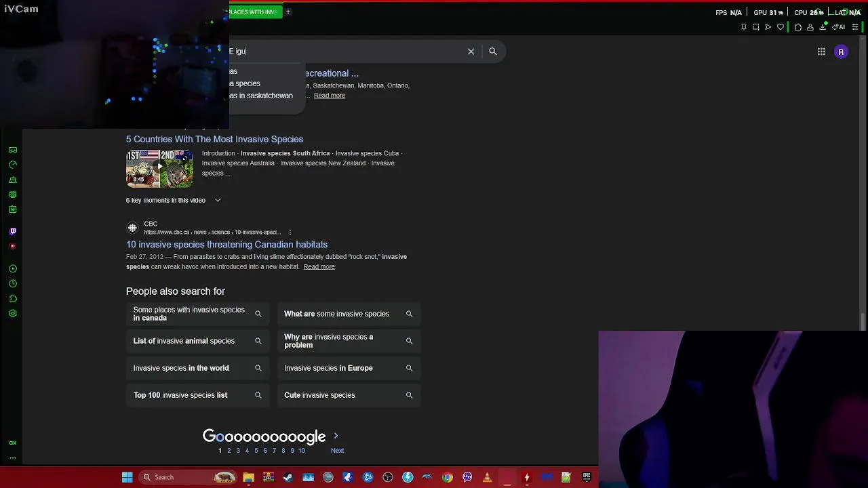This screenshot has width=868, height=488.
Task: Search Invasive species in the world
Action: [x=197, y=368]
